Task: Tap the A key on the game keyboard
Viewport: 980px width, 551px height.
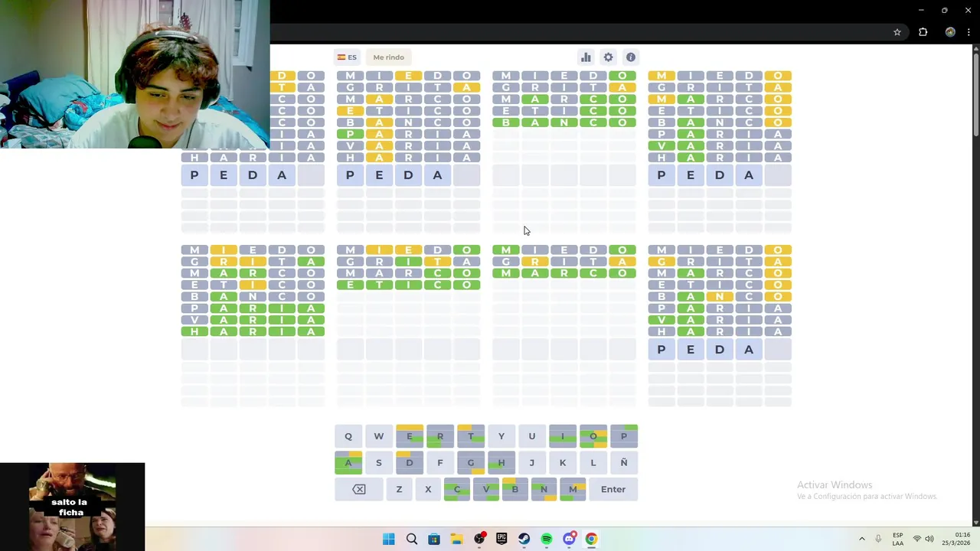Action: click(x=348, y=462)
